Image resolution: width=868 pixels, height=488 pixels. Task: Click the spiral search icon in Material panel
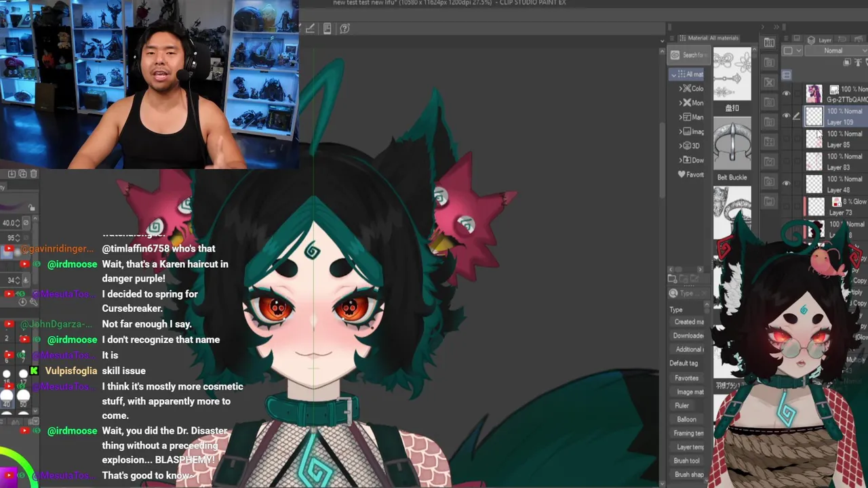click(x=675, y=55)
